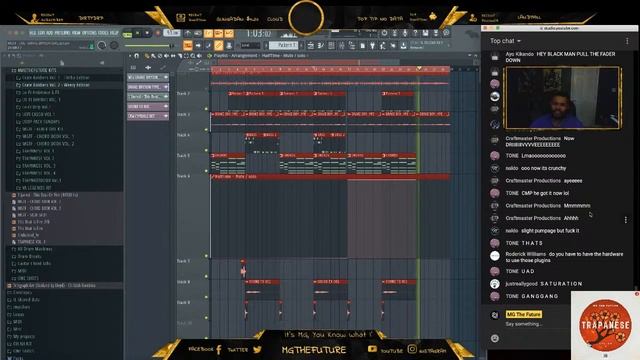Select the playlist Mute tool
The image size is (640, 360).
167,56
